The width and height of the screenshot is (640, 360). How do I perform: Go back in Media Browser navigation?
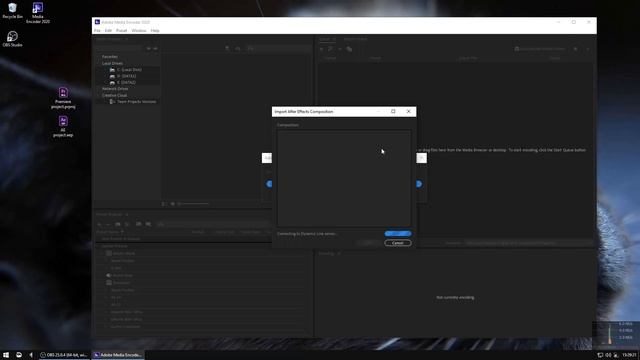click(149, 49)
